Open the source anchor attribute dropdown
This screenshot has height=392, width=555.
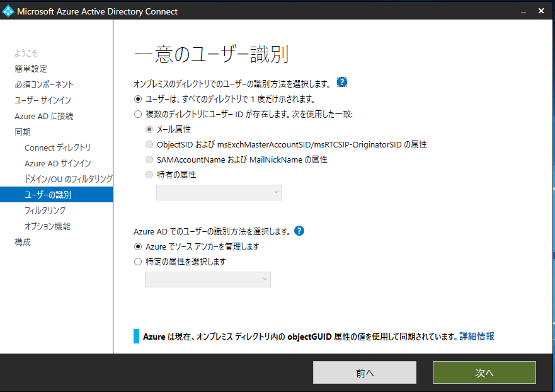(x=208, y=279)
